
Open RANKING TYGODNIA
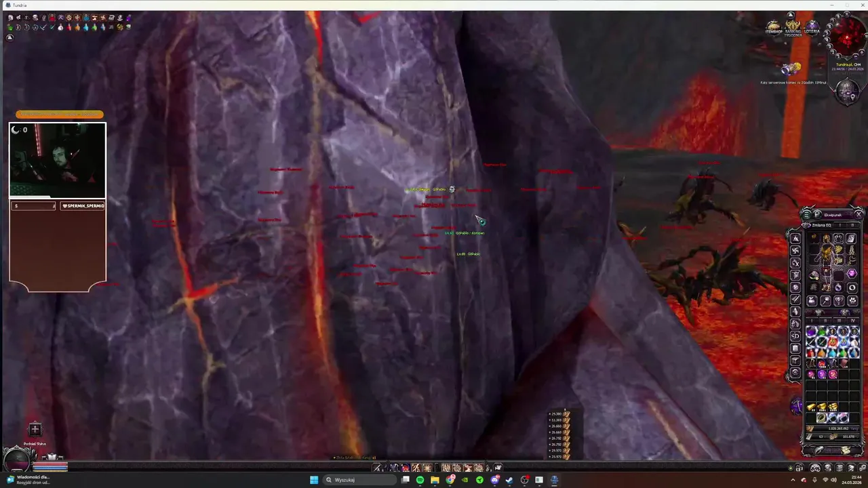click(x=793, y=28)
